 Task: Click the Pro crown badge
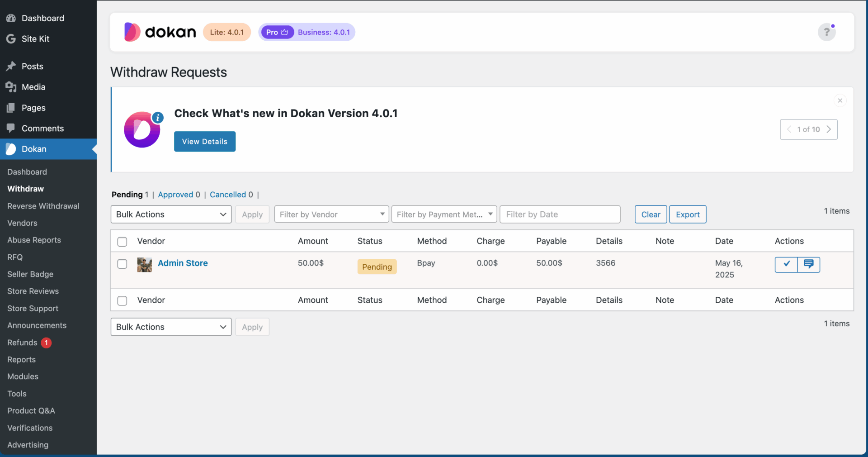(x=278, y=32)
